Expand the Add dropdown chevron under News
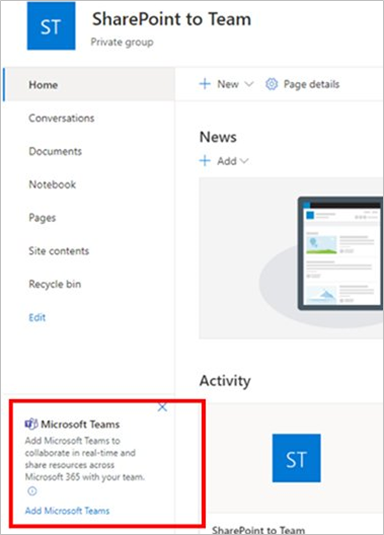384x535 pixels. (x=244, y=161)
